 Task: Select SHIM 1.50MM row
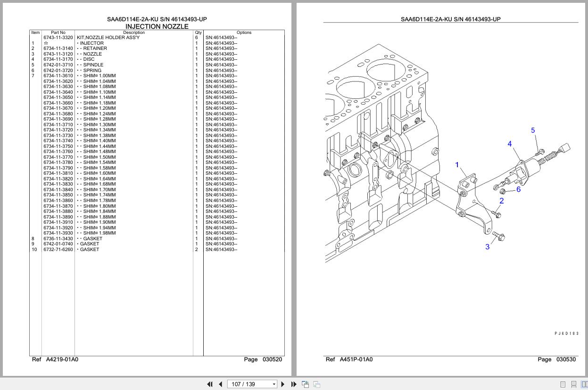tap(96, 157)
